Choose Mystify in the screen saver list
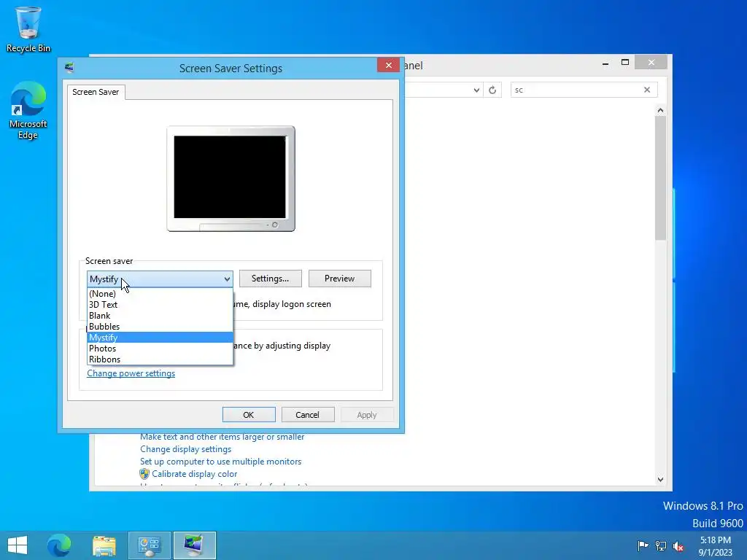This screenshot has height=560, width=747. (x=160, y=338)
